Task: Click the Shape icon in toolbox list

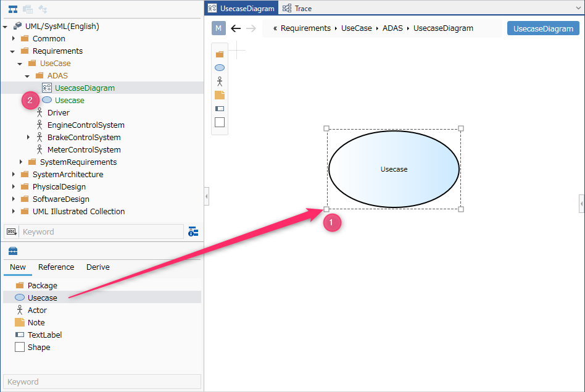Action: pos(20,347)
